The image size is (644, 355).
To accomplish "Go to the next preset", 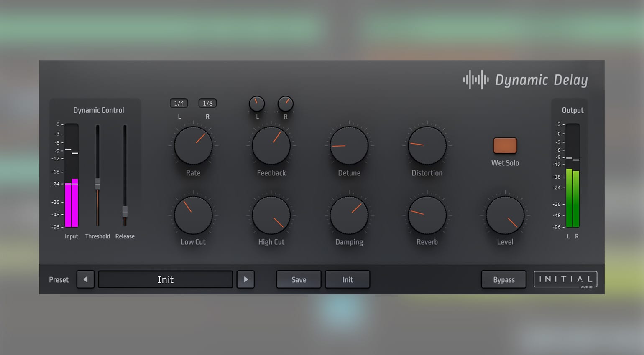I will pyautogui.click(x=246, y=279).
